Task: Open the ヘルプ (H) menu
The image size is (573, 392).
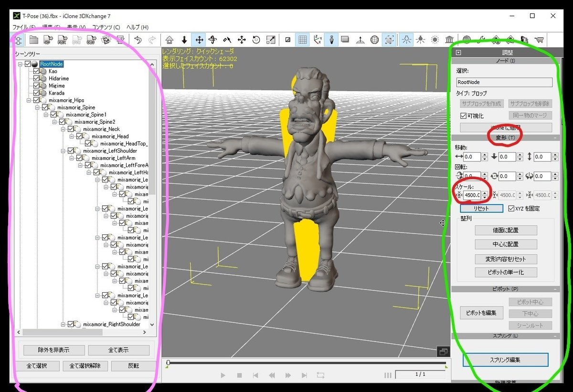Action: pyautogui.click(x=138, y=27)
